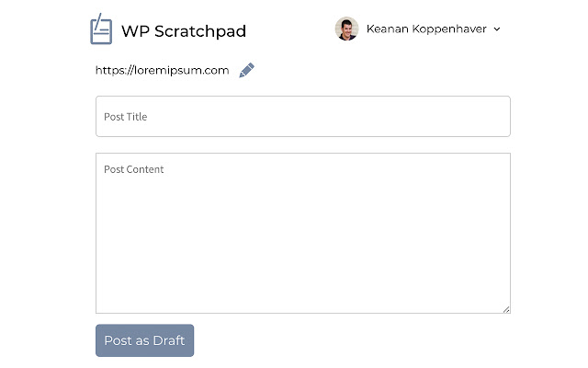588x368 pixels.
Task: Focus the Post Title input field
Action: coord(302,117)
